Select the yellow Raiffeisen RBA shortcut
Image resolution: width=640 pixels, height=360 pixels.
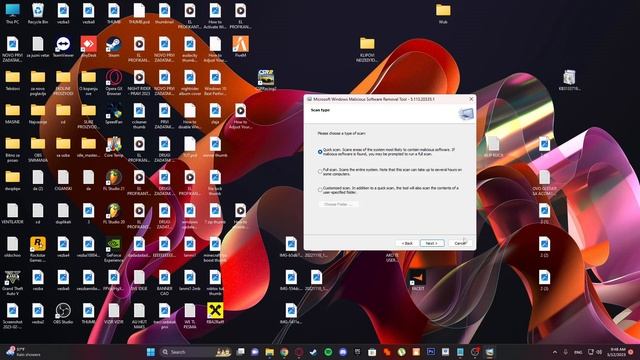coord(215,314)
